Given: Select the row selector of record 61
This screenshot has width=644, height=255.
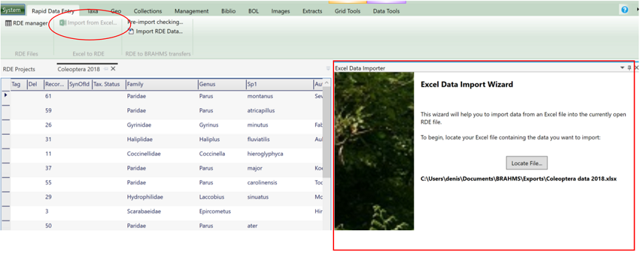Looking at the screenshot, I should click(x=5, y=96).
